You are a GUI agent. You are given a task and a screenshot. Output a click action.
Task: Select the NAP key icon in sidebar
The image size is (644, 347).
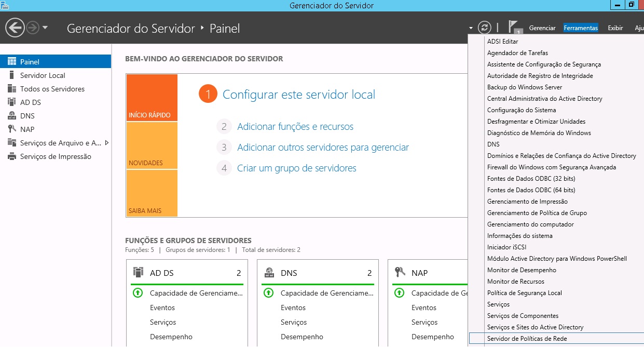[12, 129]
